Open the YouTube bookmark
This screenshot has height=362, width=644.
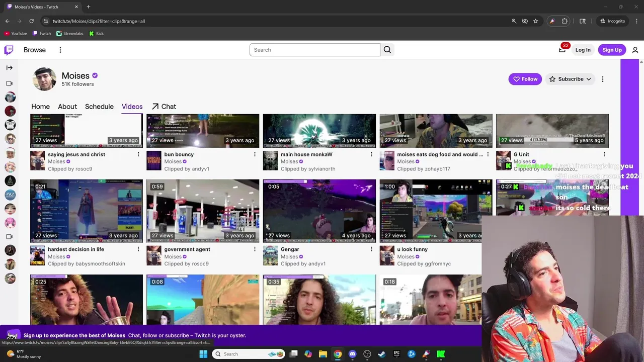(15, 33)
